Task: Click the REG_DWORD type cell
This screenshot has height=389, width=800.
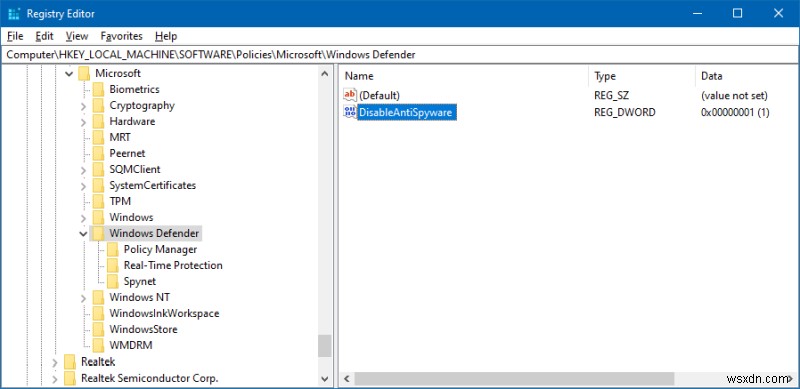Action: click(624, 112)
